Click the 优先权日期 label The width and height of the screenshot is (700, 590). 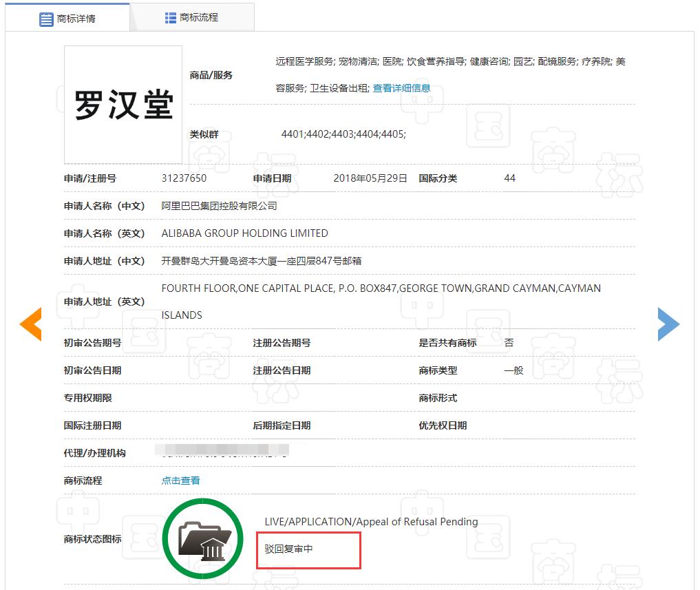click(443, 425)
